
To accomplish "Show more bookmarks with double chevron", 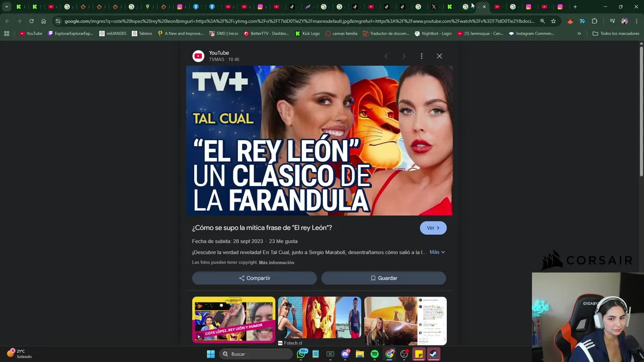I will coord(579,33).
